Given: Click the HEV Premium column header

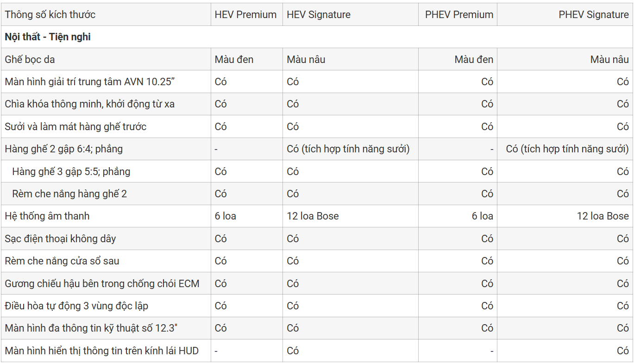Looking at the screenshot, I should coord(245,14).
